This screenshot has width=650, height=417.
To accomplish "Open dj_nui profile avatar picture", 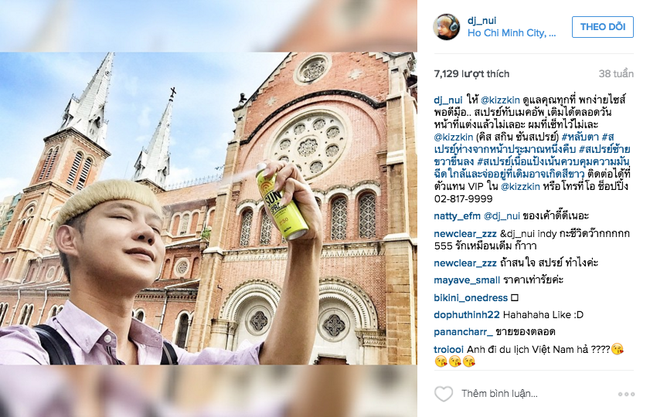I will click(446, 27).
